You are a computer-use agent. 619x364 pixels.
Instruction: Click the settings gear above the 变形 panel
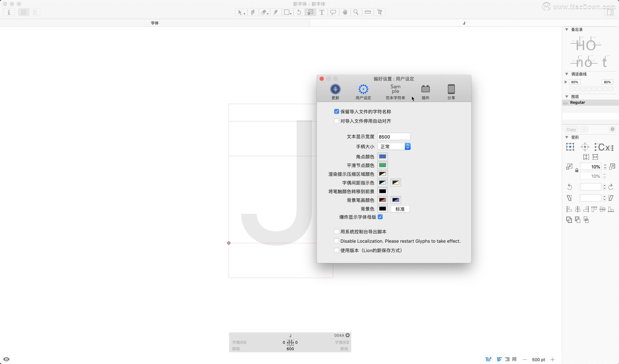pyautogui.click(x=612, y=129)
